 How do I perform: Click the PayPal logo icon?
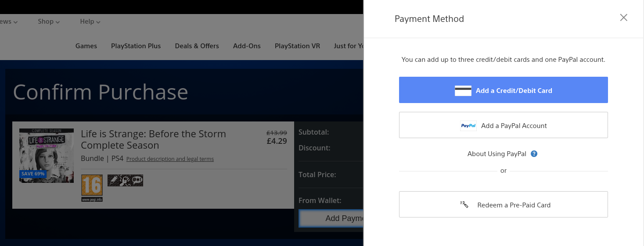click(468, 126)
